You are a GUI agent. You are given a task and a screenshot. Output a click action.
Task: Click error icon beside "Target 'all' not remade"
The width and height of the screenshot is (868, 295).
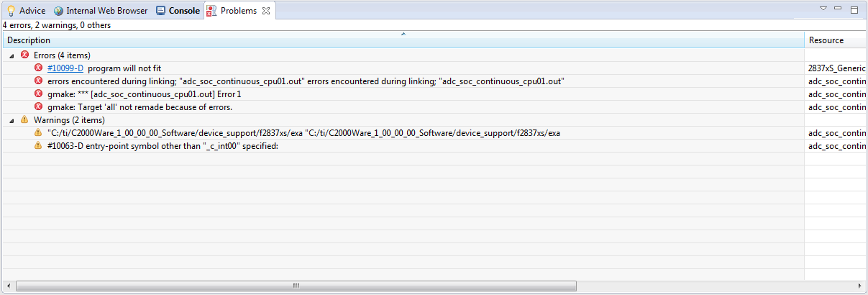[38, 106]
